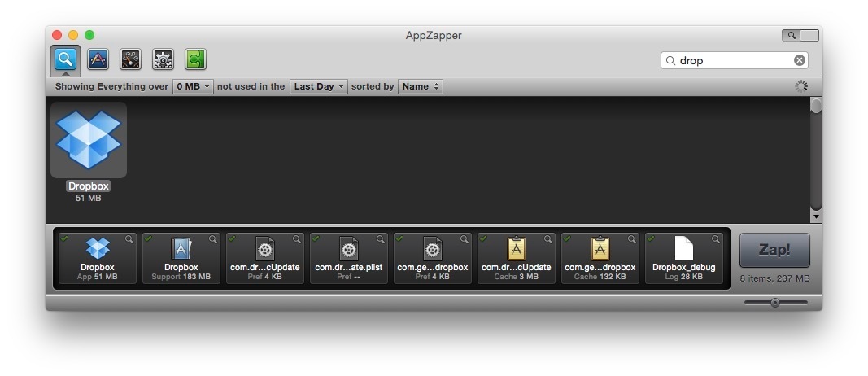
Task: Open the '0 MB' size filter dropdown
Action: pyautogui.click(x=193, y=86)
